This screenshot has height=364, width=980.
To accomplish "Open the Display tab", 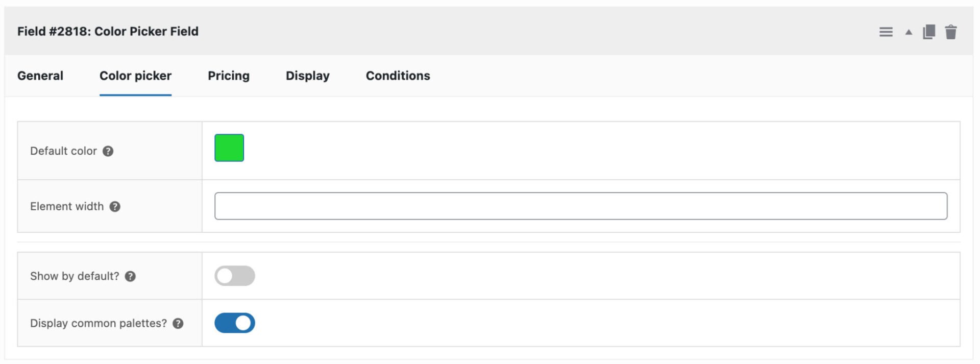I will pyautogui.click(x=307, y=76).
